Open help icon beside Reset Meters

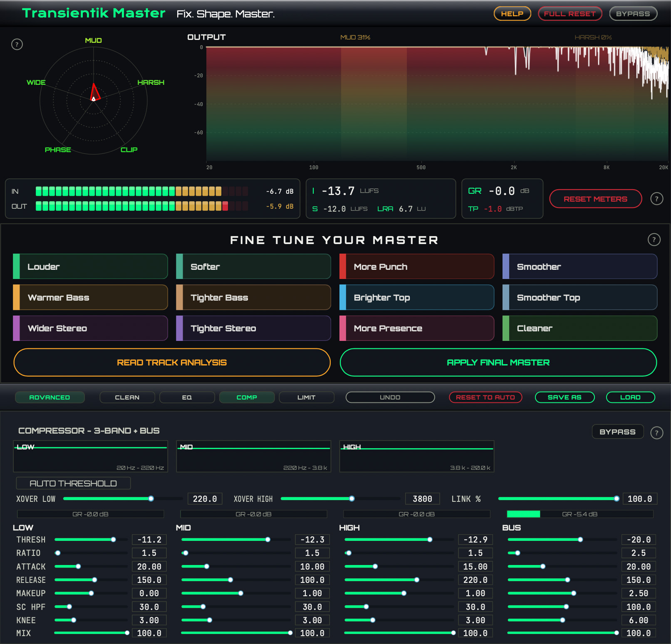pos(656,199)
